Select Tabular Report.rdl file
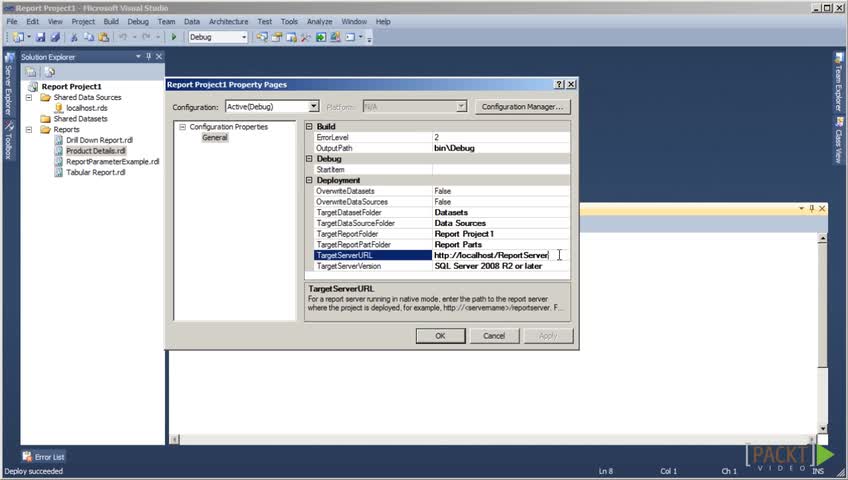This screenshot has width=848, height=480. (96, 172)
